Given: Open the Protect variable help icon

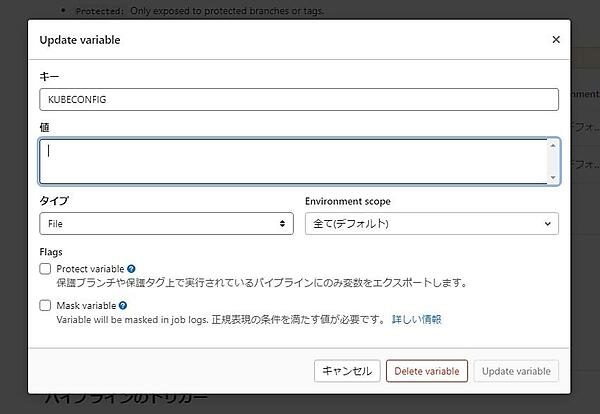Looking at the screenshot, I should pyautogui.click(x=132, y=269).
